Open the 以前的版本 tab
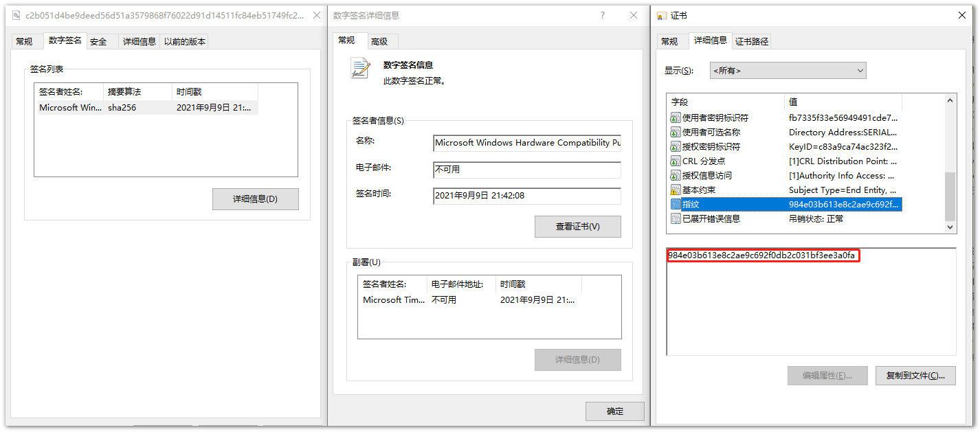This screenshot has width=980, height=432. 185,41
